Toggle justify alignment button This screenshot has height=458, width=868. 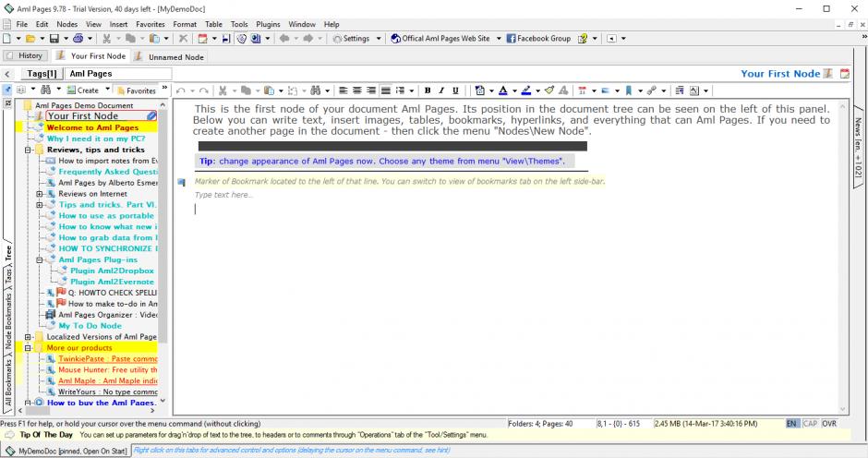(x=385, y=90)
